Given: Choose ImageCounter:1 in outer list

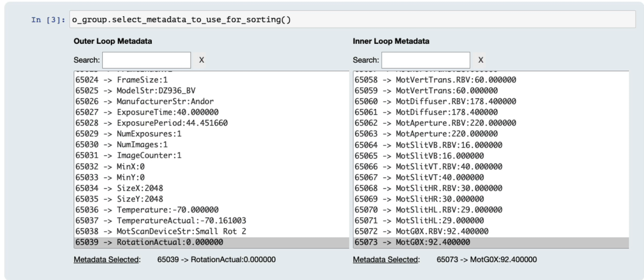Looking at the screenshot, I should (x=149, y=155).
